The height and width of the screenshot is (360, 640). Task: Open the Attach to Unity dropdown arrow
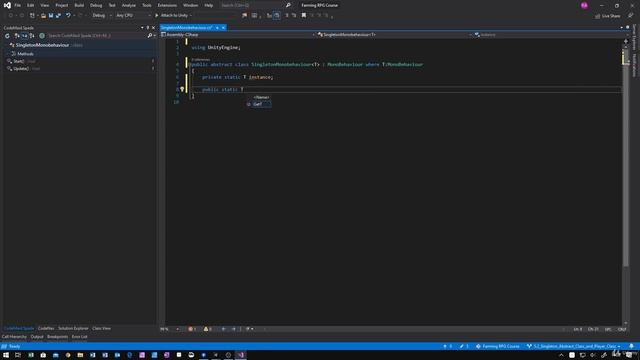coord(191,16)
